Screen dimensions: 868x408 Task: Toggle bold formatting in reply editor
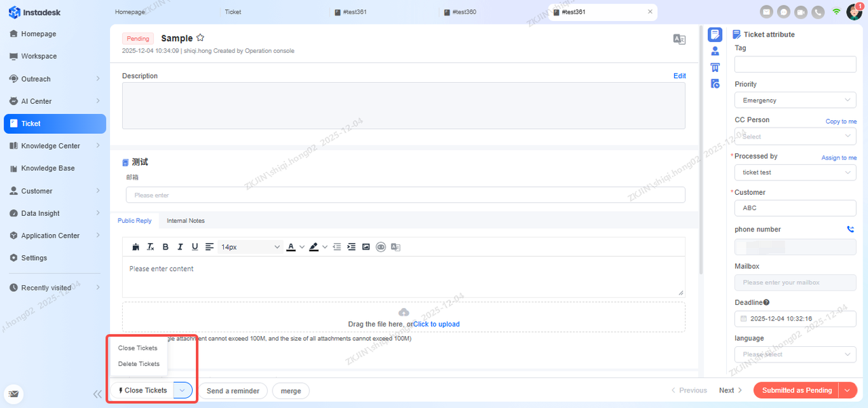(x=165, y=247)
